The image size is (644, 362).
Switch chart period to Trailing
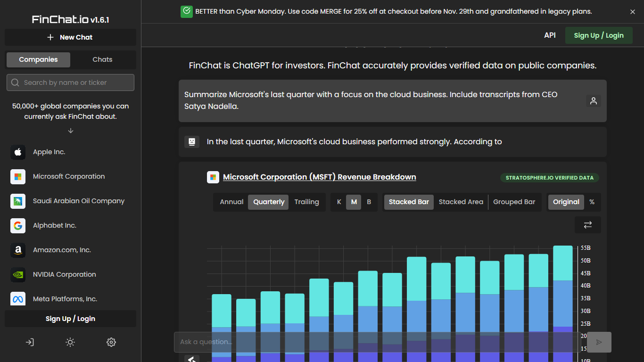coord(306,202)
